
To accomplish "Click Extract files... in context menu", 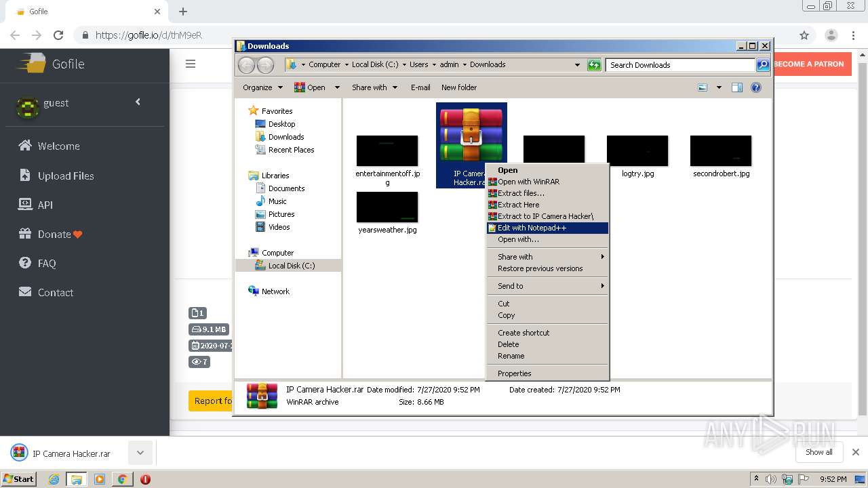I will click(547, 193).
